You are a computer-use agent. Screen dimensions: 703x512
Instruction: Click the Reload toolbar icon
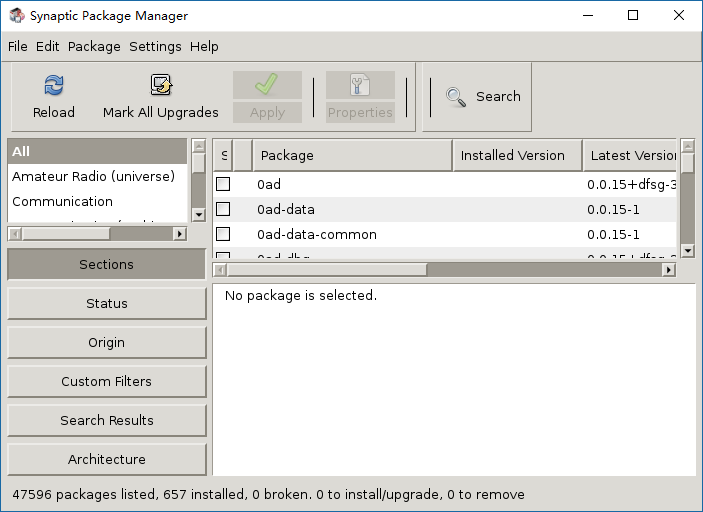54,86
